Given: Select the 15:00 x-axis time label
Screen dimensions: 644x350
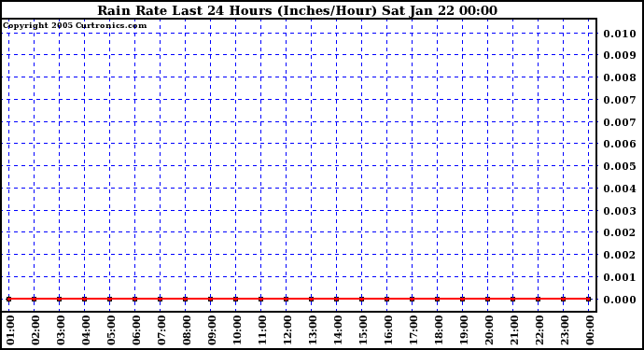Looking at the screenshot, I should point(363,330).
